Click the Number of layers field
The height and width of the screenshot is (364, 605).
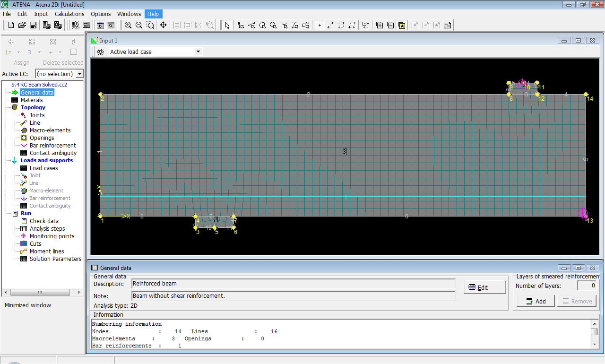[587, 286]
